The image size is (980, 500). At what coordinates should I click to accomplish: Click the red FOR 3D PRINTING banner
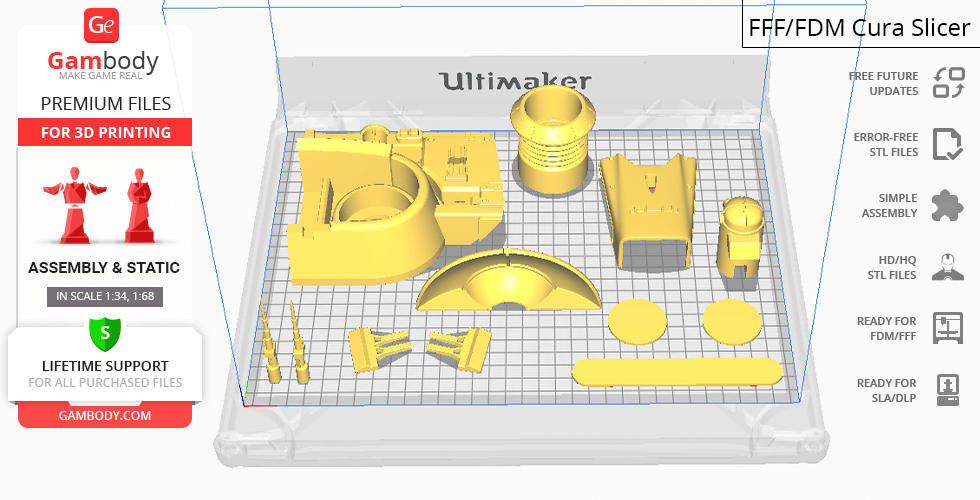[x=105, y=133]
